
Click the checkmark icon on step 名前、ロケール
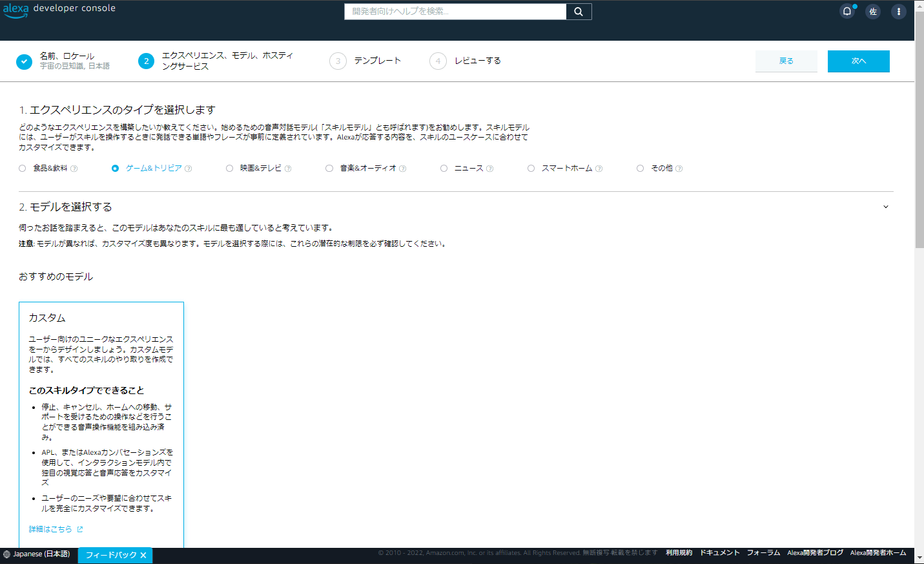point(24,61)
